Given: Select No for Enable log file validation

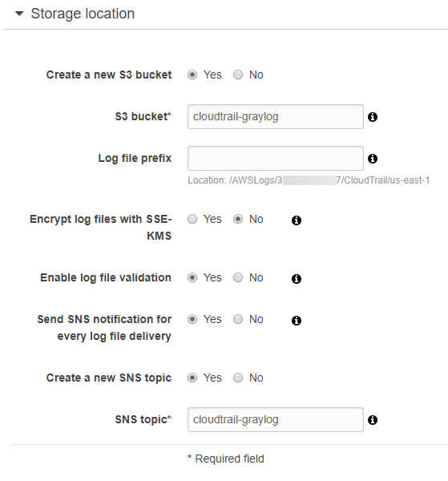Looking at the screenshot, I should (238, 277).
